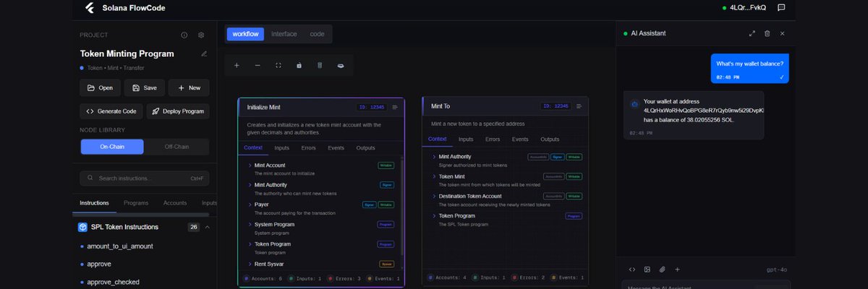
Task: Expand the AI Assistant panel
Action: pos(752,33)
